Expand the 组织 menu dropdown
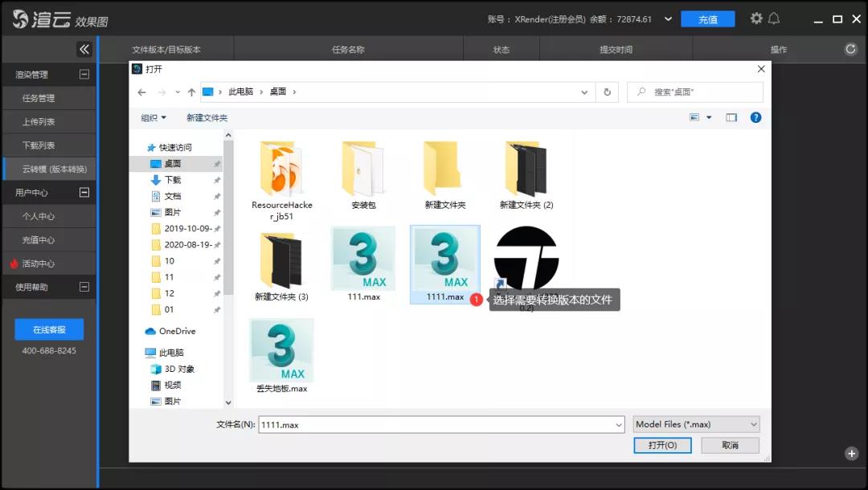Viewport: 868px width, 490px height. 154,117
